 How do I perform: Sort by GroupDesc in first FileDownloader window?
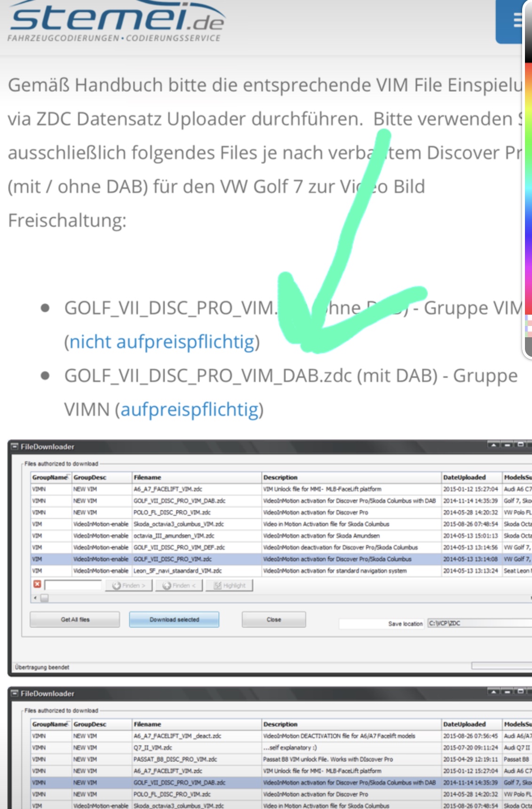tap(102, 477)
